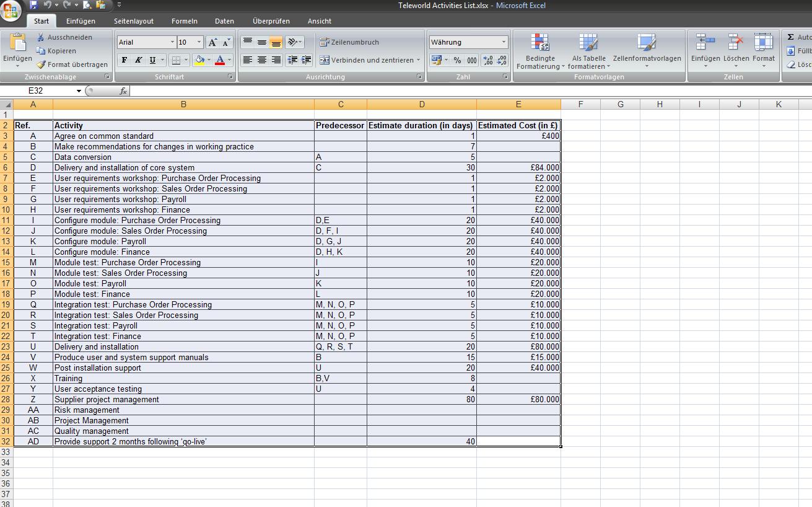Open the Name Box dropdown arrow
This screenshot has width=812, height=507.
coord(79,91)
